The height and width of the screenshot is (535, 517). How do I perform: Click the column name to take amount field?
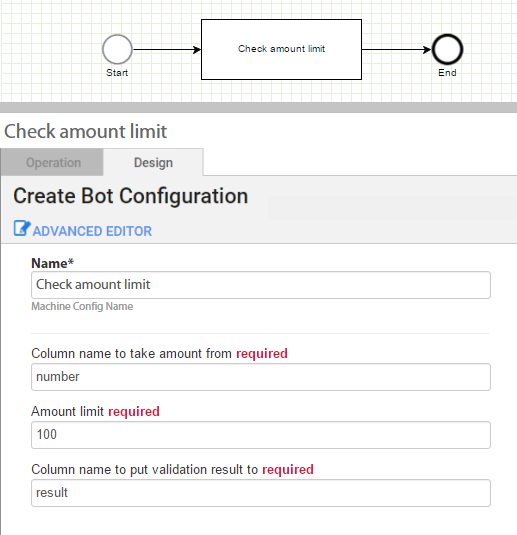[x=261, y=377]
